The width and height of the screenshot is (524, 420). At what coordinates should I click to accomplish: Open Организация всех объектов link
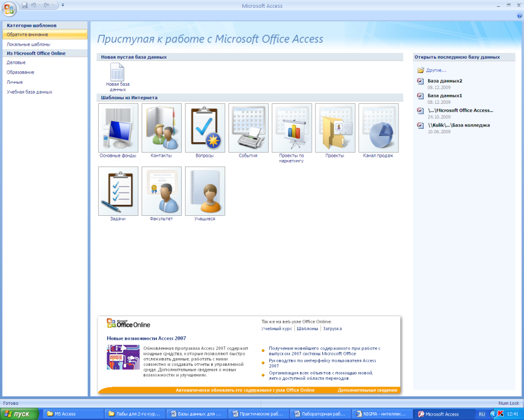tap(321, 375)
